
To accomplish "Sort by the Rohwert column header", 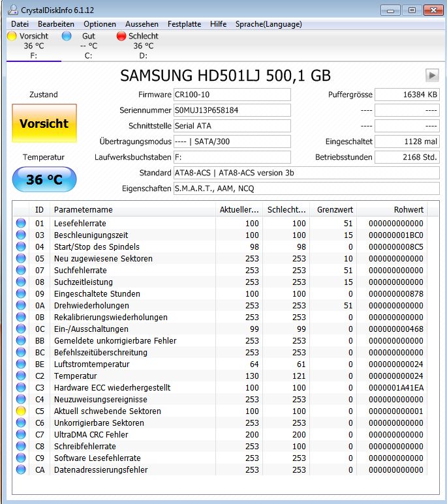I will (392, 209).
